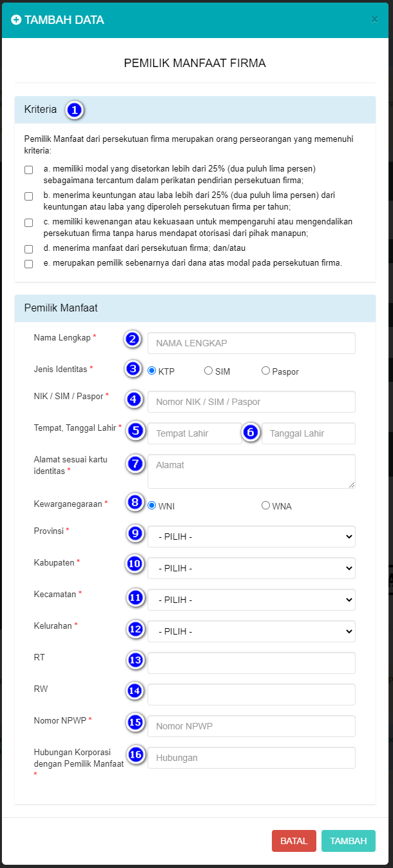Choose Paspor as identity type
The height and width of the screenshot is (868, 393).
point(265,371)
